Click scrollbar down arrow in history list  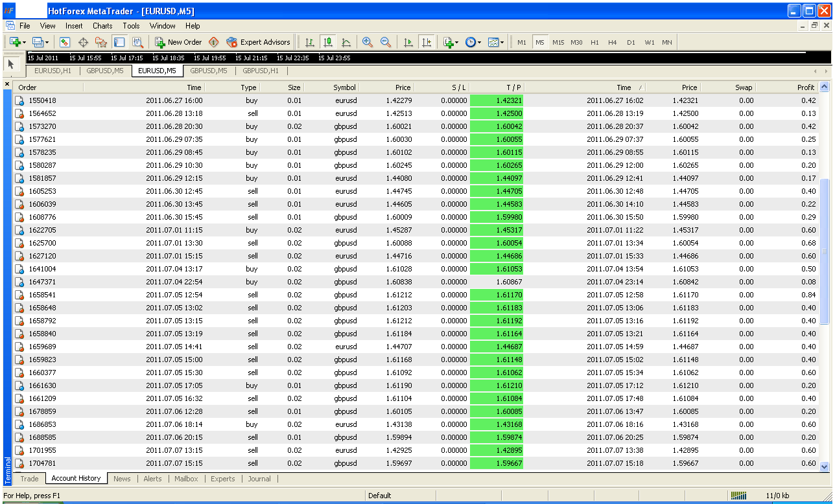tap(825, 466)
